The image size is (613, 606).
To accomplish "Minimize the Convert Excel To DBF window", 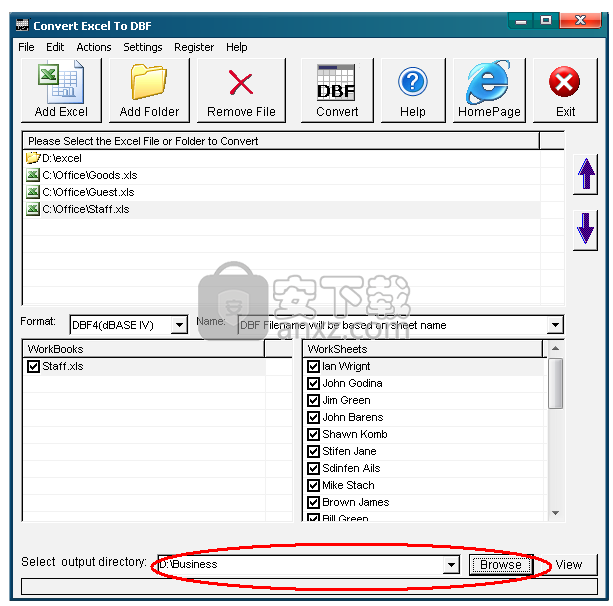I will coord(521,21).
